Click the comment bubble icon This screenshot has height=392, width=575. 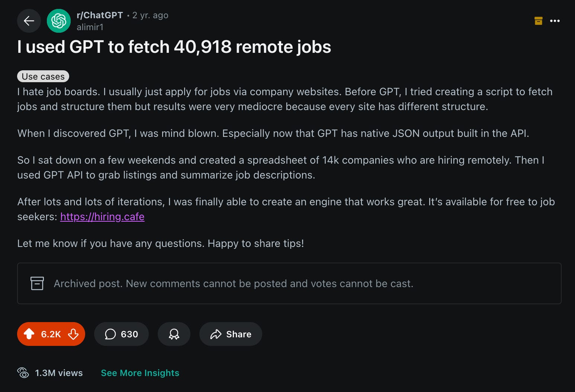click(x=110, y=334)
